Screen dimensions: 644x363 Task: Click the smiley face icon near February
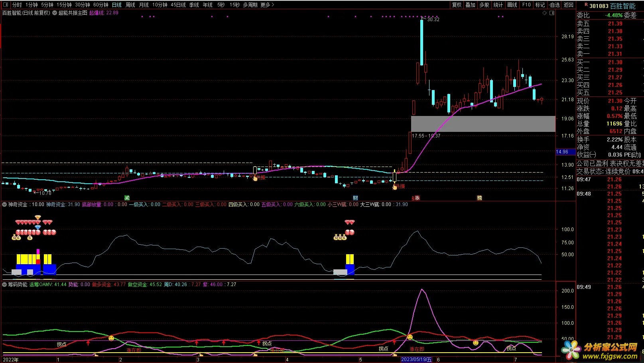[x=111, y=338]
